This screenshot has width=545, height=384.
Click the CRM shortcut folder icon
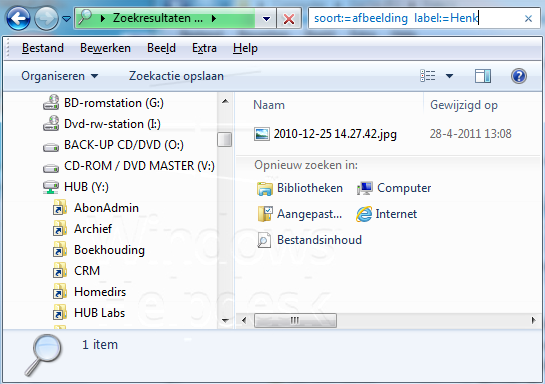pyautogui.click(x=60, y=270)
